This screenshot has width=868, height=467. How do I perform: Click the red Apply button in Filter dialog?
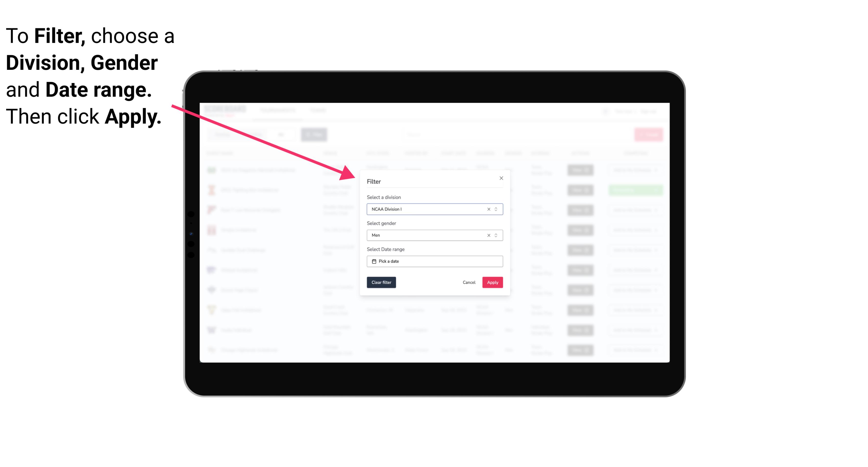tap(492, 283)
